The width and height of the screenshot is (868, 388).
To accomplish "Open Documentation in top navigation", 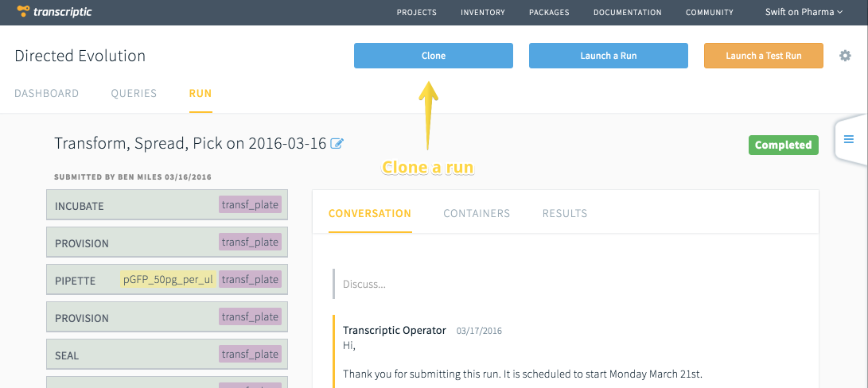I will click(627, 12).
